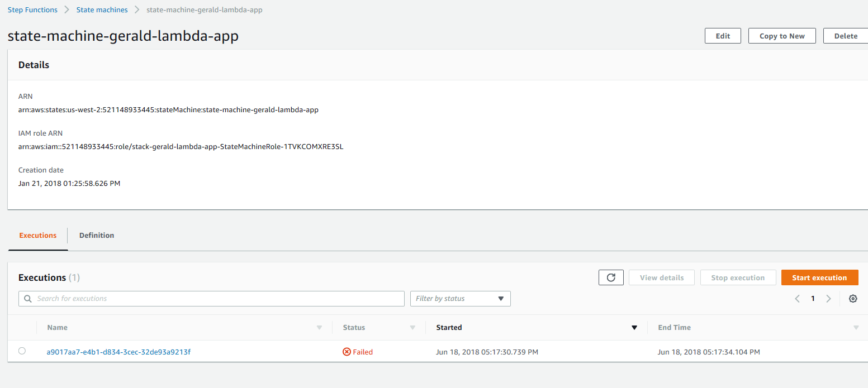868x388 pixels.
Task: Click the Failed status error icon
Action: coord(347,352)
